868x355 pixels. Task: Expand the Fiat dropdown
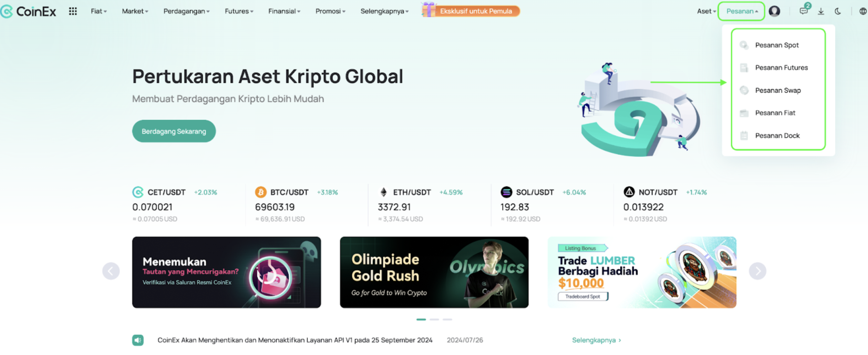98,11
